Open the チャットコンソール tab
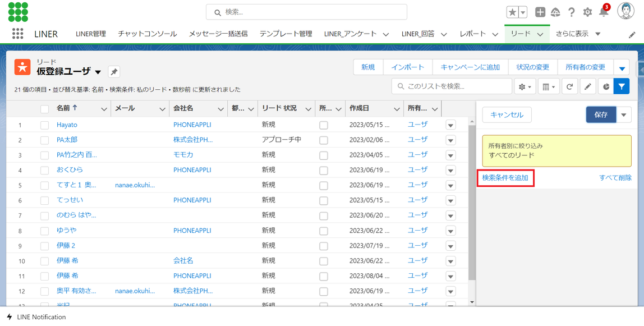Viewport: 644px width, 326px height. tap(148, 34)
